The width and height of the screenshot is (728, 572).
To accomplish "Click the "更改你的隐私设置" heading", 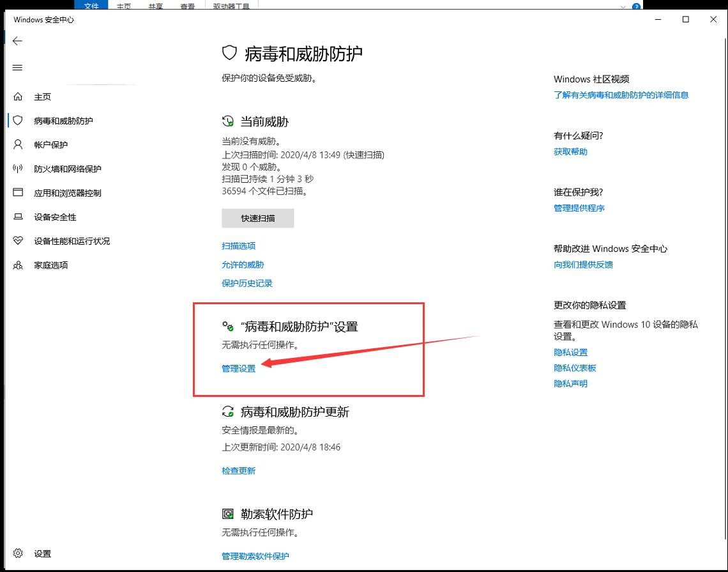I will click(590, 305).
